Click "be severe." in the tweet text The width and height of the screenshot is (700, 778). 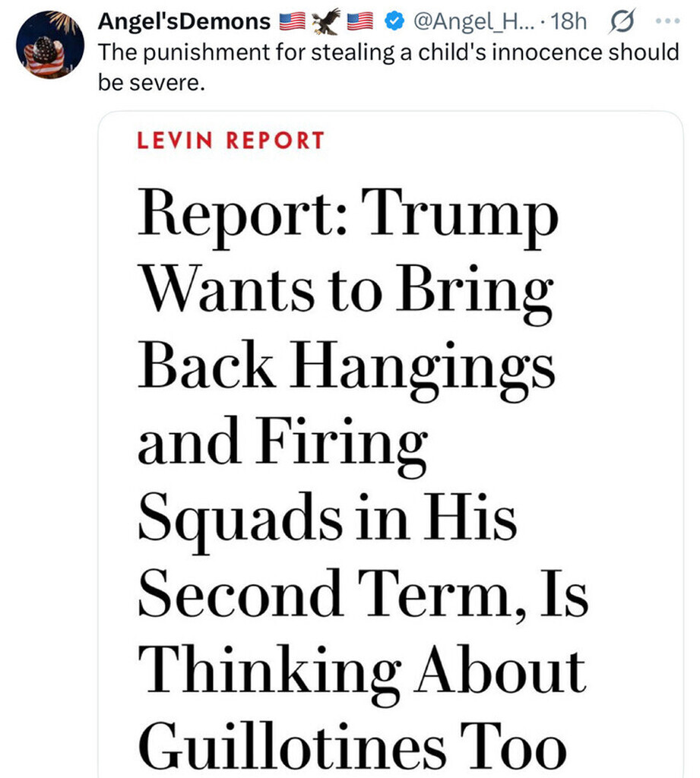tap(151, 82)
